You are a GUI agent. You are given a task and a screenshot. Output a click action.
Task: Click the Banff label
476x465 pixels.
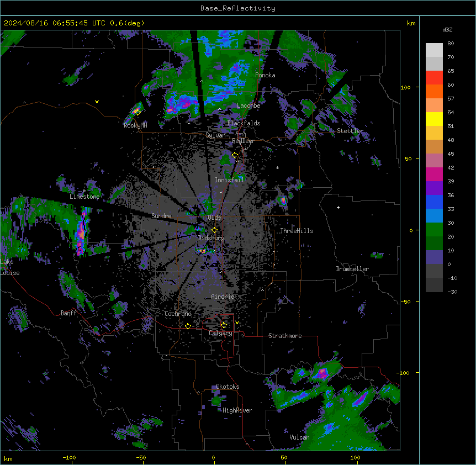[68, 313]
